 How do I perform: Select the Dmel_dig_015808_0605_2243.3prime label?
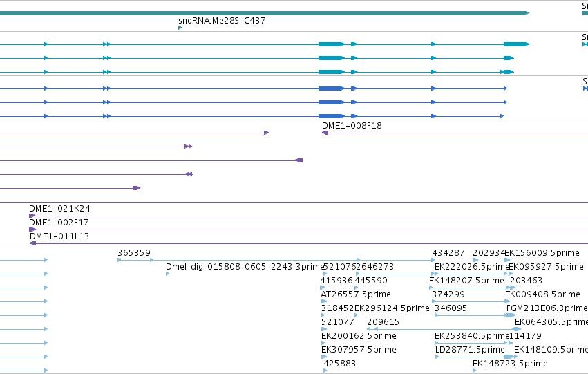pos(245,267)
